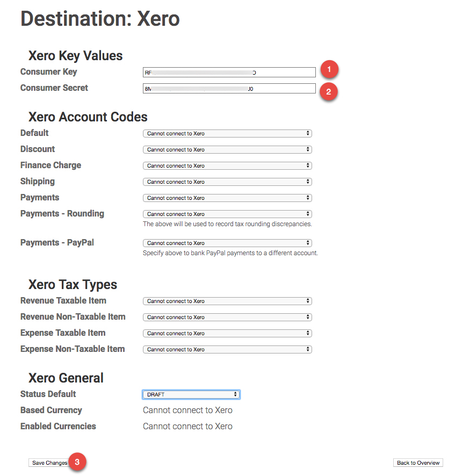Image resolution: width=455 pixels, height=476 pixels.
Task: Click the Save Changes button
Action: click(49, 463)
